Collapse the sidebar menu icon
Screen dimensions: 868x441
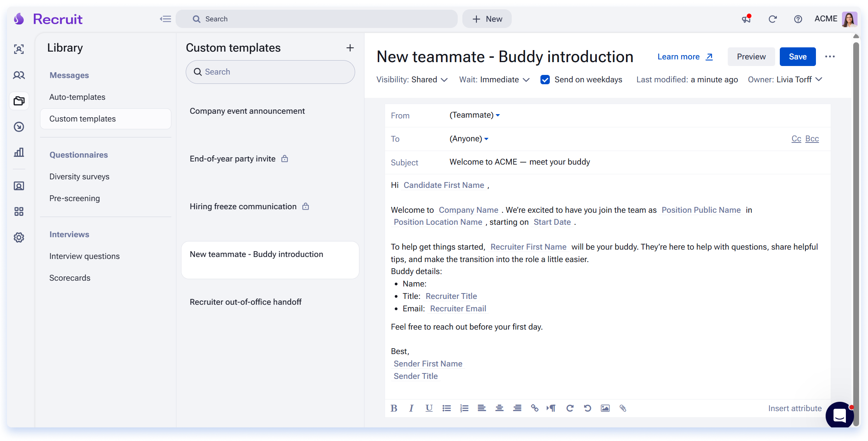coord(165,19)
